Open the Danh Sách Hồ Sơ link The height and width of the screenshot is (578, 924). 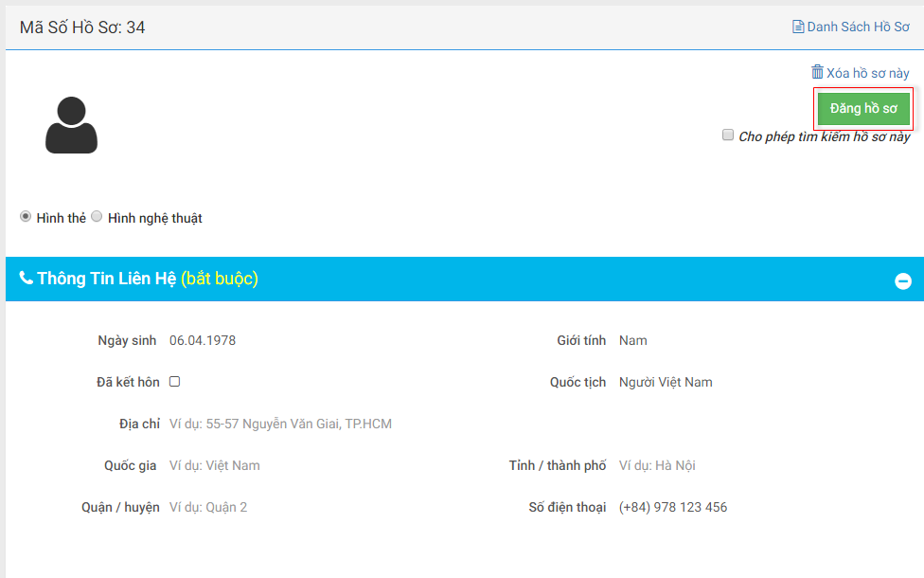[x=858, y=27]
